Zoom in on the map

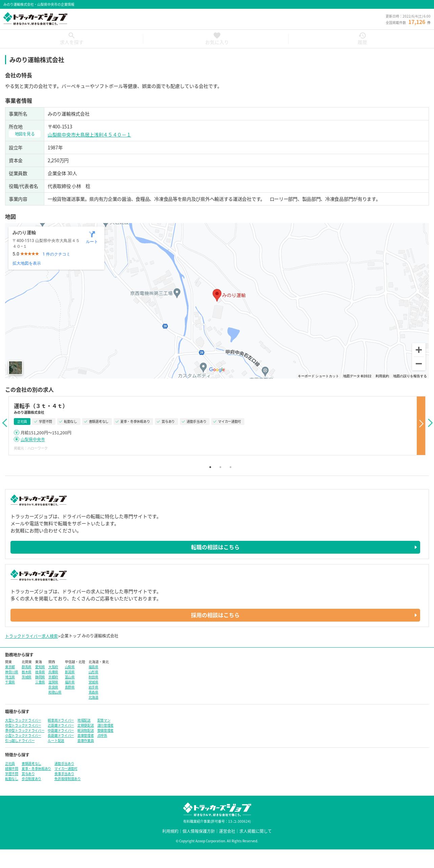(418, 350)
